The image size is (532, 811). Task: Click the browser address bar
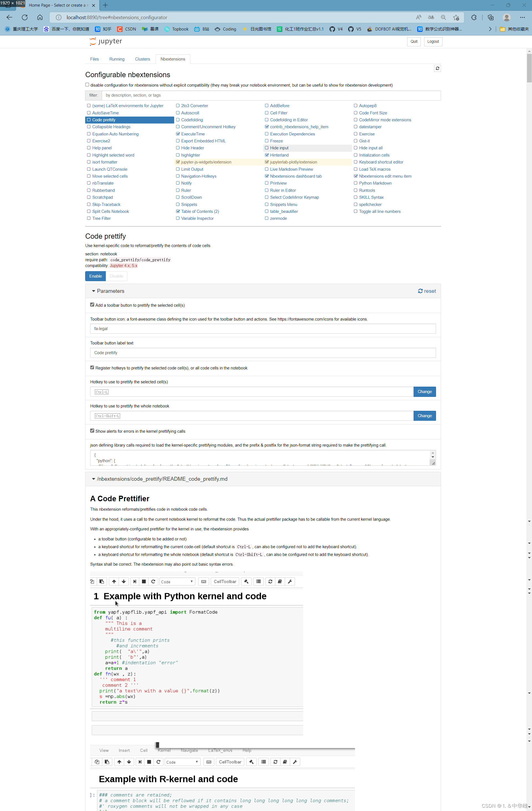pos(239,17)
